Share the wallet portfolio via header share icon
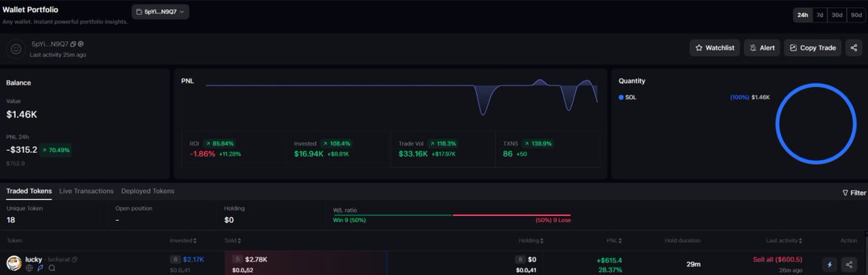 [x=854, y=48]
